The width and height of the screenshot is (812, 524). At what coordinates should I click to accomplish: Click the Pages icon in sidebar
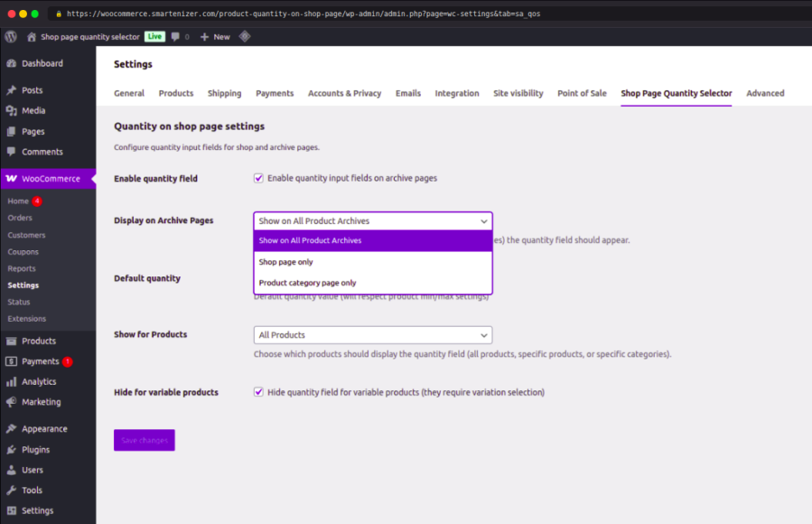(12, 132)
